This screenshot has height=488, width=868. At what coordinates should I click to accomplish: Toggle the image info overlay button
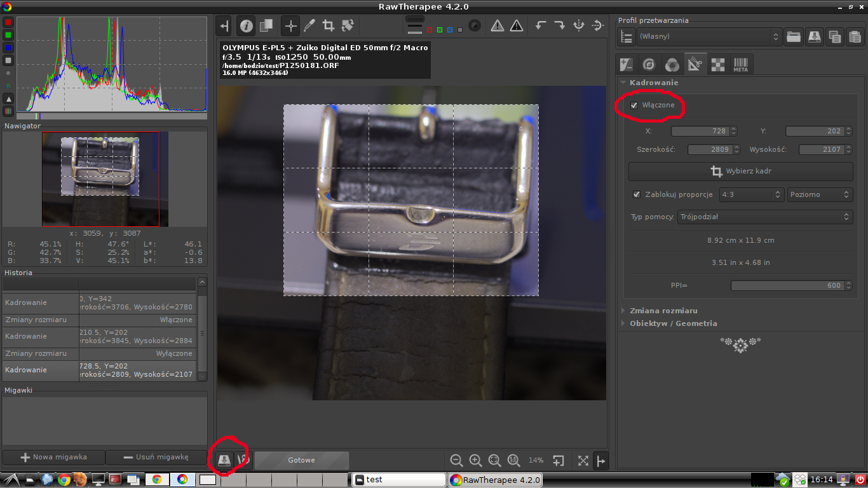pos(247,26)
